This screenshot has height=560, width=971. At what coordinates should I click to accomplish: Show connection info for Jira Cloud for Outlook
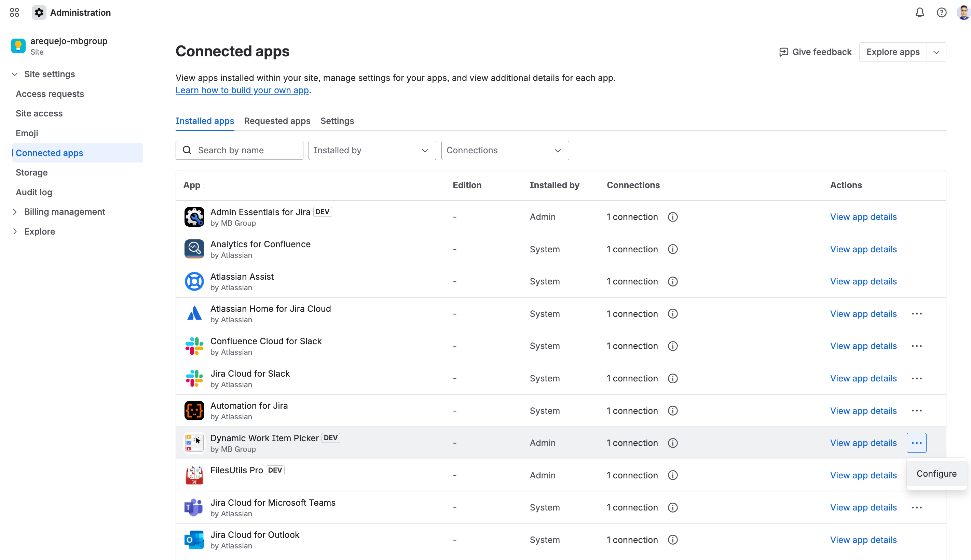tap(672, 540)
